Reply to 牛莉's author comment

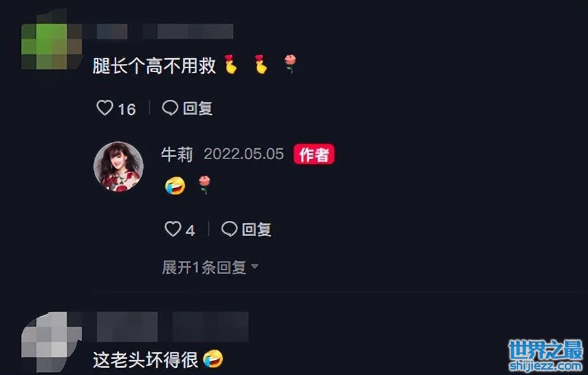246,229
